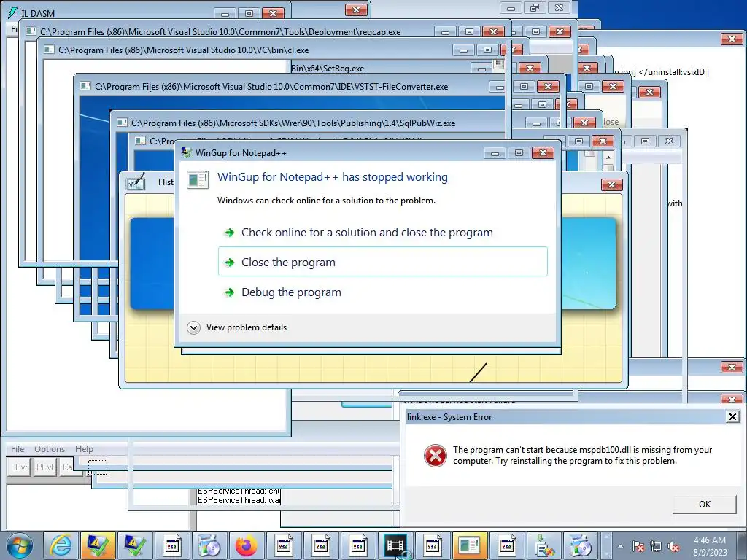Select 'ESPServiceThread: wai' log line

(x=239, y=500)
